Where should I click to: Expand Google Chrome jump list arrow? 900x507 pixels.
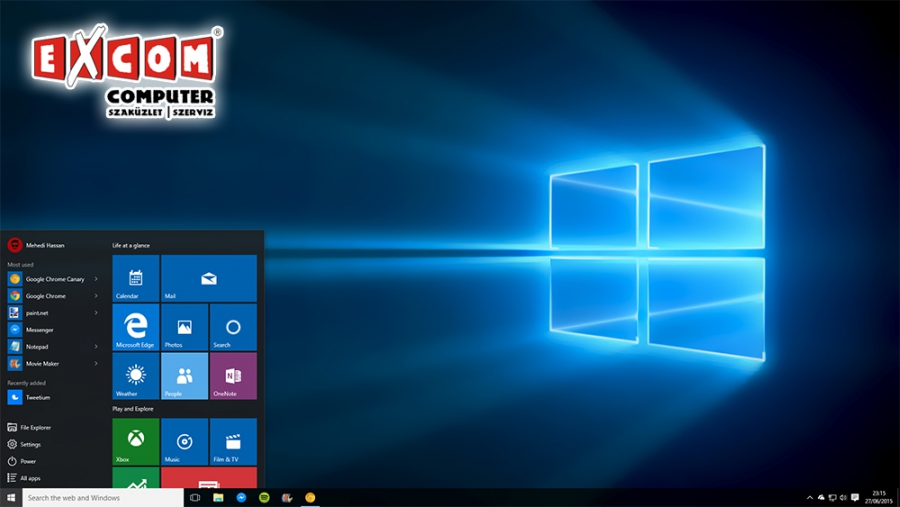pyautogui.click(x=96, y=296)
